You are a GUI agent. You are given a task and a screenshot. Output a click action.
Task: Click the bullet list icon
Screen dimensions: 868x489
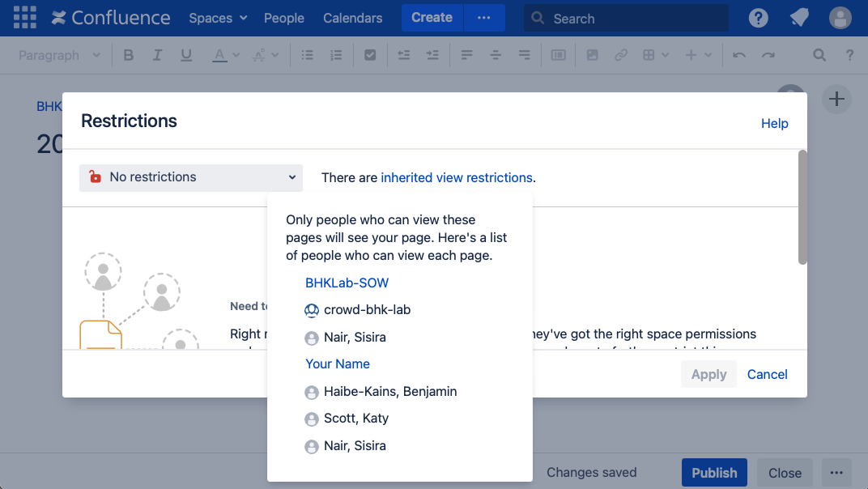308,55
